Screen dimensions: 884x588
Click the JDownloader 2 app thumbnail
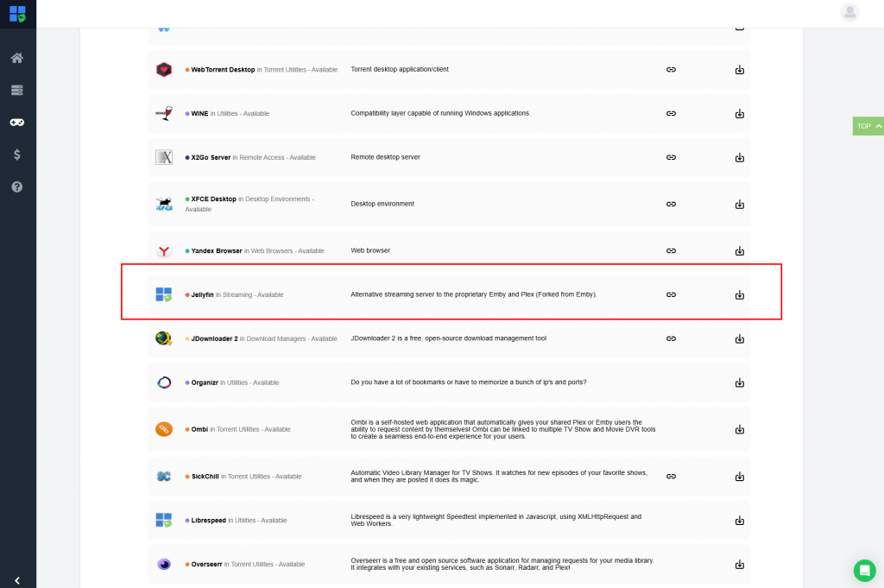(163, 338)
